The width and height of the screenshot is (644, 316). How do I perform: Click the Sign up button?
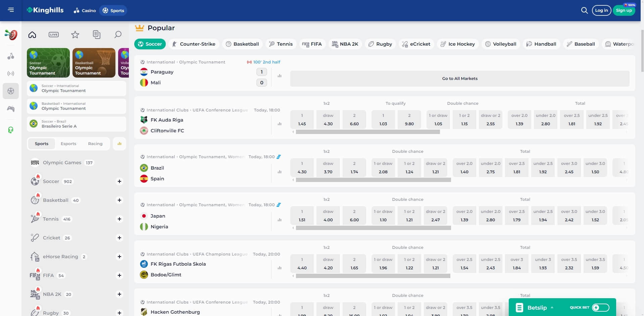(x=624, y=10)
